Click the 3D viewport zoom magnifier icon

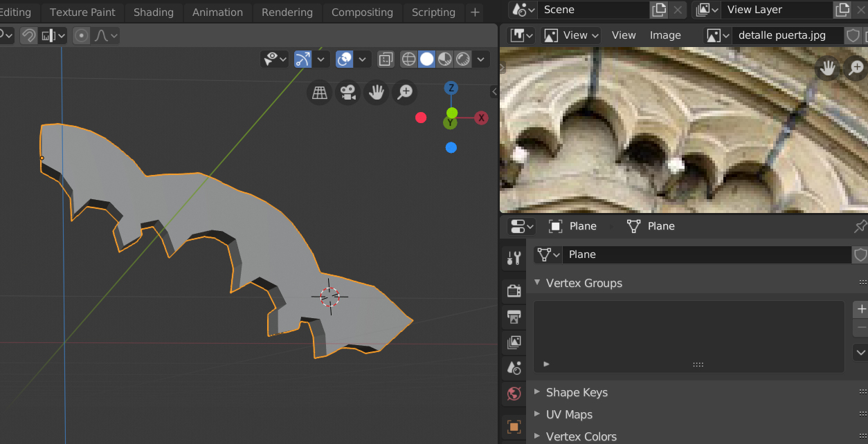click(x=404, y=92)
